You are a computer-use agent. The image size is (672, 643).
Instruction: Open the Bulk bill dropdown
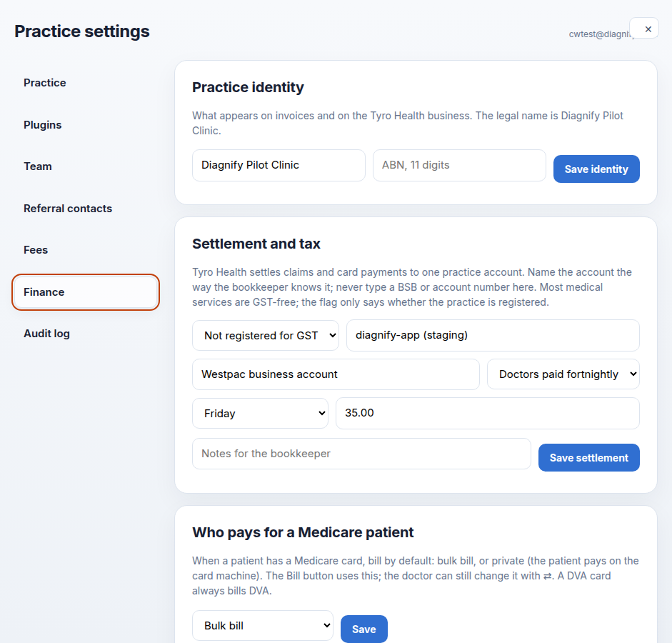(263, 626)
